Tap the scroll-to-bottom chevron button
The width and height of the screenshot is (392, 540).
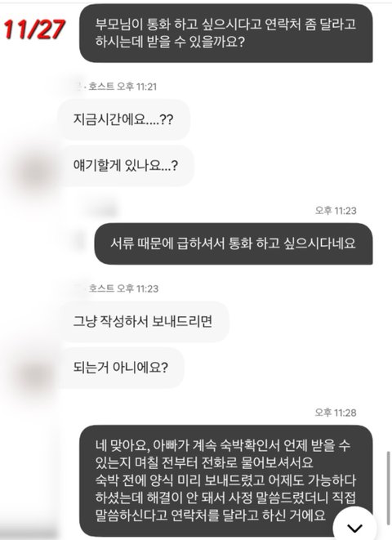point(354,527)
